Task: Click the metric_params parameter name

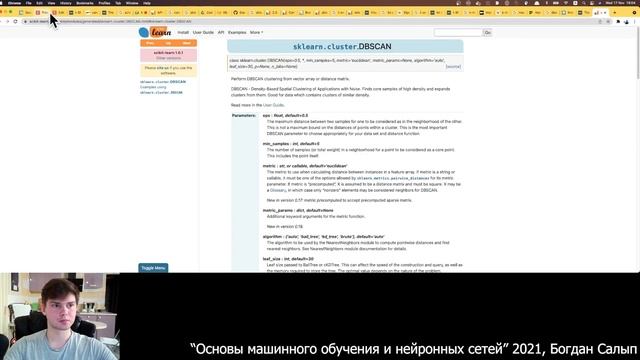Action: point(278,211)
